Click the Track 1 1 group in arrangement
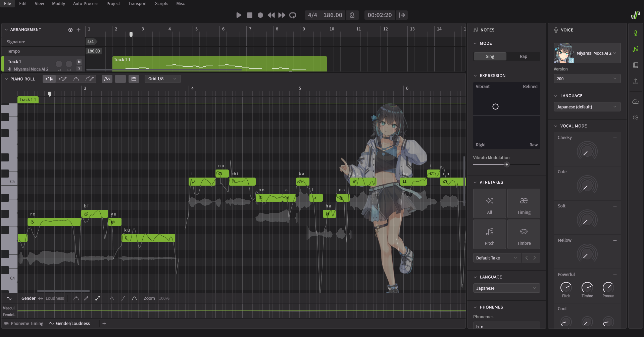 point(219,63)
